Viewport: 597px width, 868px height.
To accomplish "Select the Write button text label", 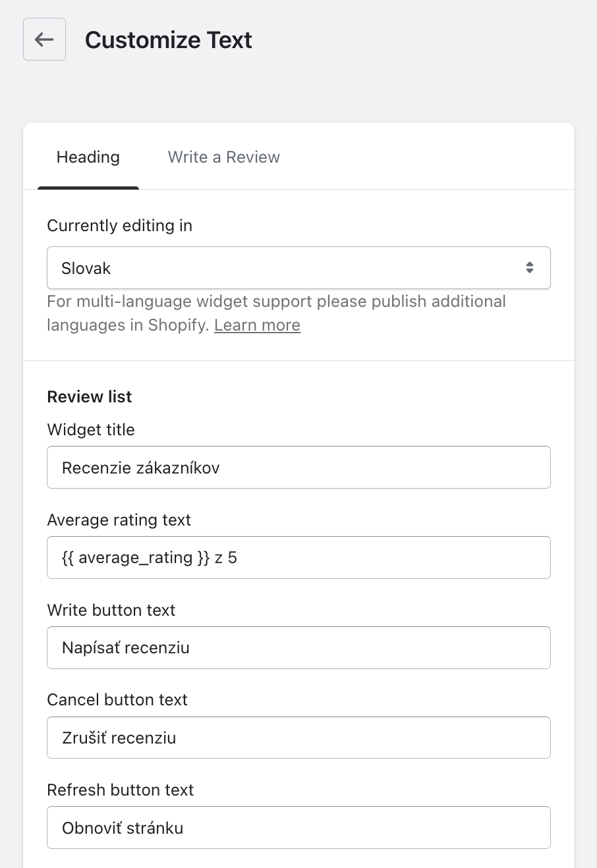I will pyautogui.click(x=111, y=610).
